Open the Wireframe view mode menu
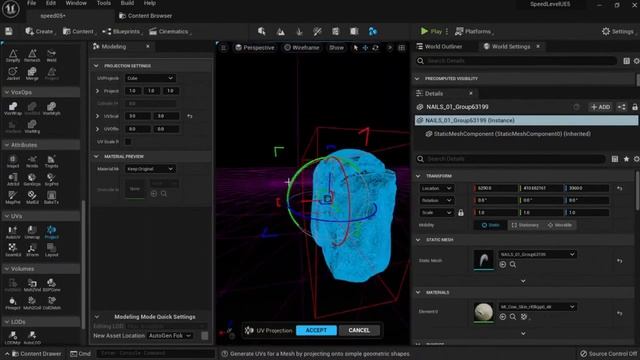 click(x=302, y=48)
